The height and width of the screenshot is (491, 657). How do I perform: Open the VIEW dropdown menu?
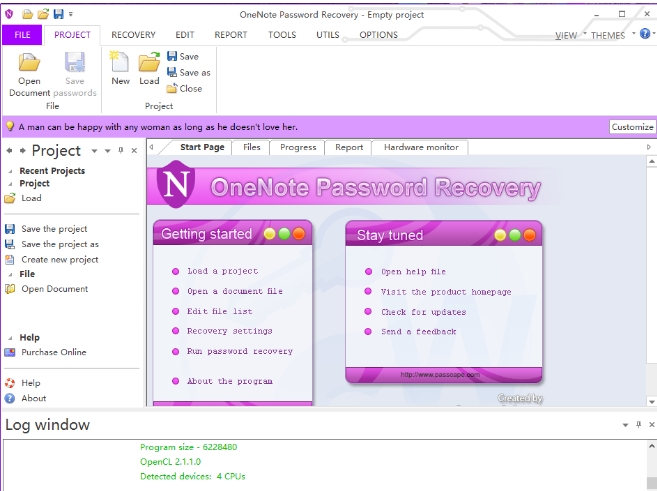(x=570, y=36)
